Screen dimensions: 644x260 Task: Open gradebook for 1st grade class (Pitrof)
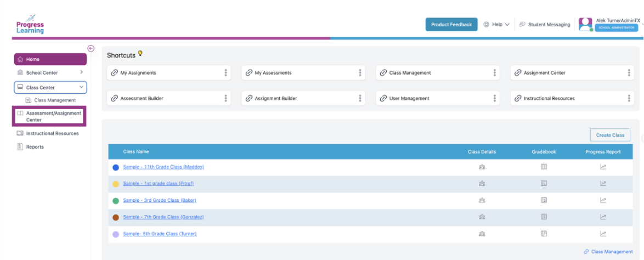click(544, 184)
